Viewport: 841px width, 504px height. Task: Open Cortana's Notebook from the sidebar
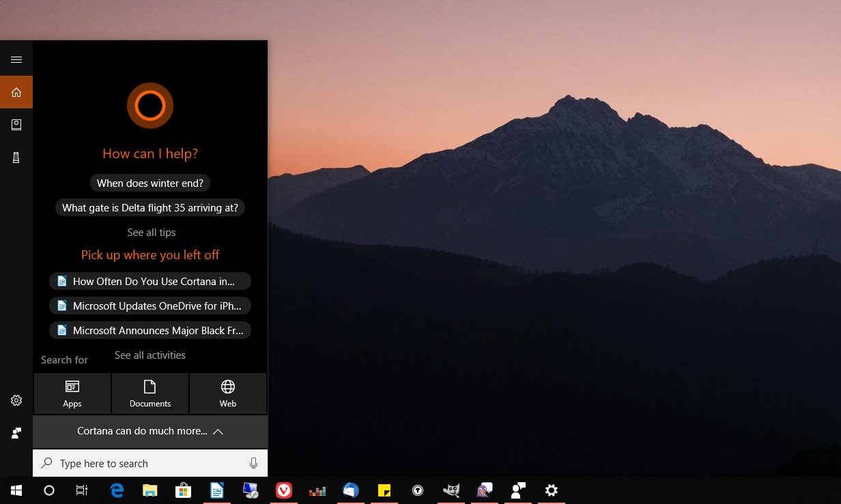click(x=16, y=124)
